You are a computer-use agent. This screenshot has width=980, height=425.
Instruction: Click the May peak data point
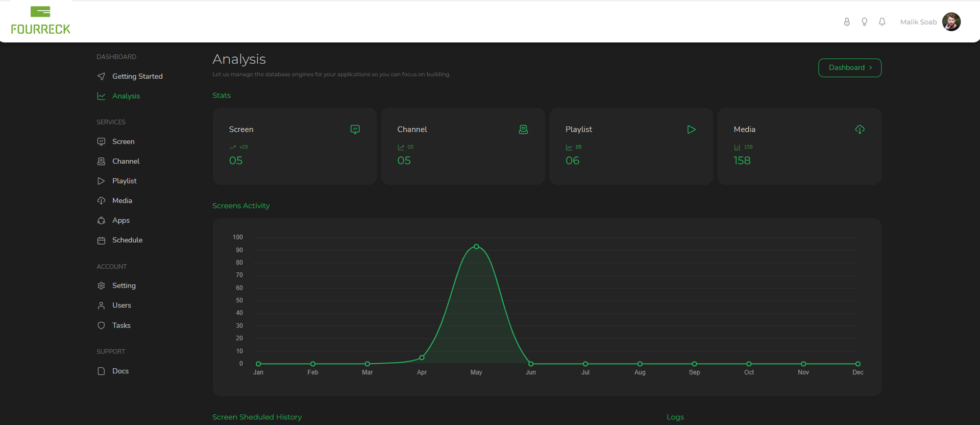point(476,247)
